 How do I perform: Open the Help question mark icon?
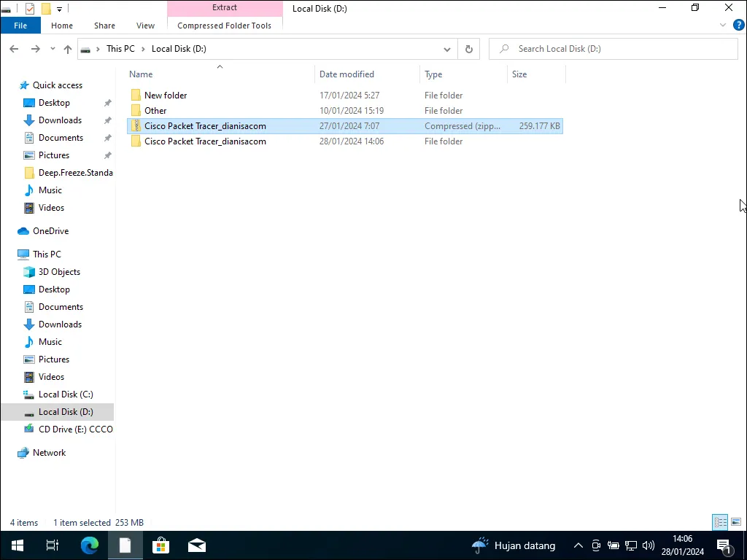(x=738, y=25)
